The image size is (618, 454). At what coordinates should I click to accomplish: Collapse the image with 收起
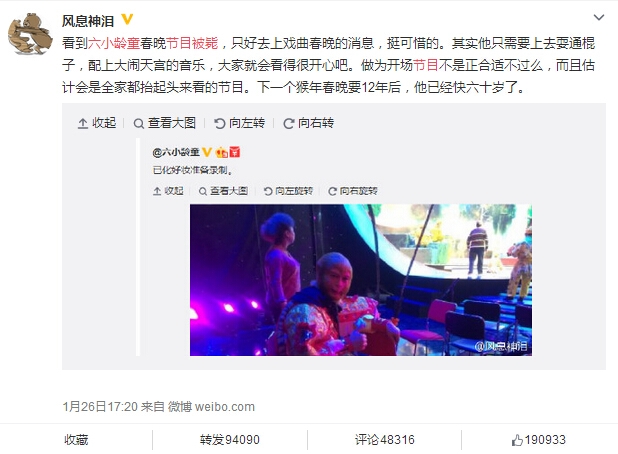[x=97, y=123]
